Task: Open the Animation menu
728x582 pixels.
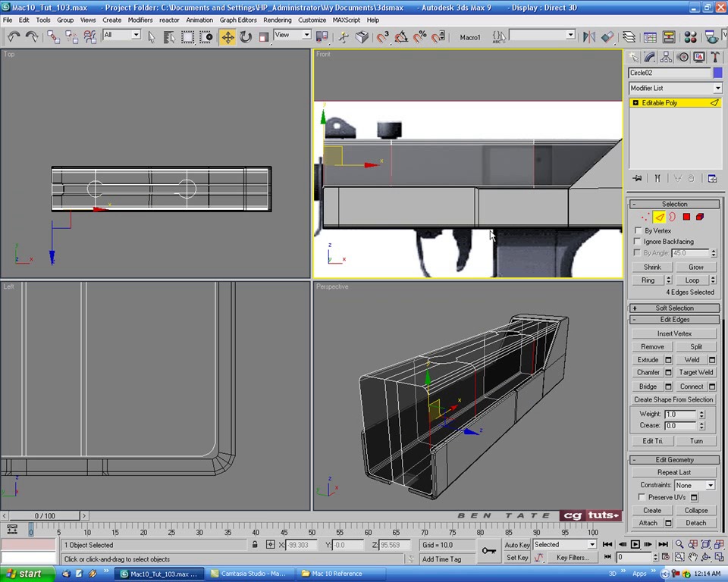Action: pyautogui.click(x=199, y=20)
